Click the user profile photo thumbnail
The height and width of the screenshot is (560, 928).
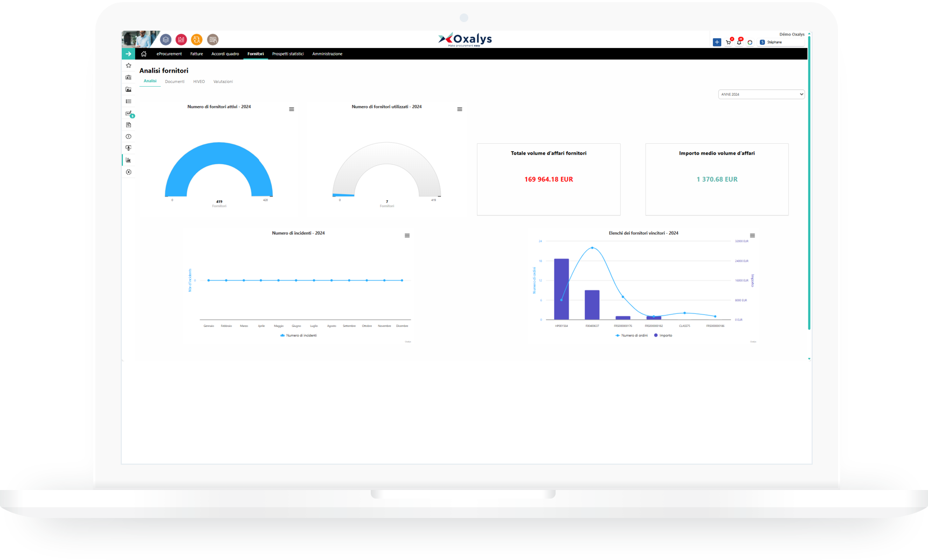pyautogui.click(x=140, y=39)
